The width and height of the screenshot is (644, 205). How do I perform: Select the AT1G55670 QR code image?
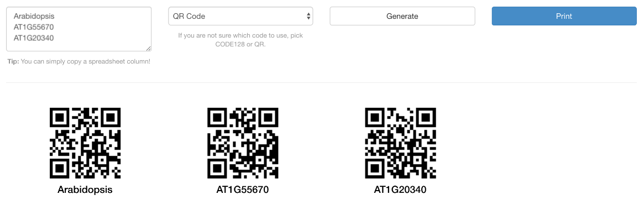click(x=243, y=143)
